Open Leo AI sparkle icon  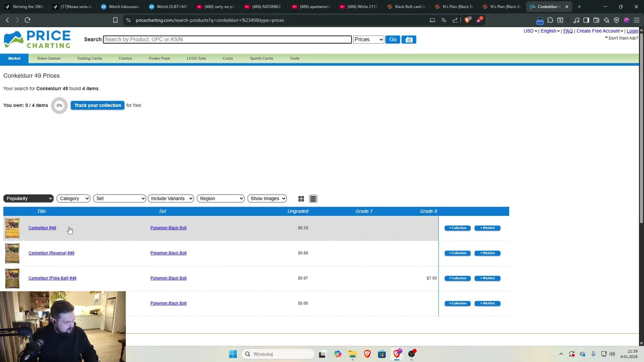click(x=606, y=20)
